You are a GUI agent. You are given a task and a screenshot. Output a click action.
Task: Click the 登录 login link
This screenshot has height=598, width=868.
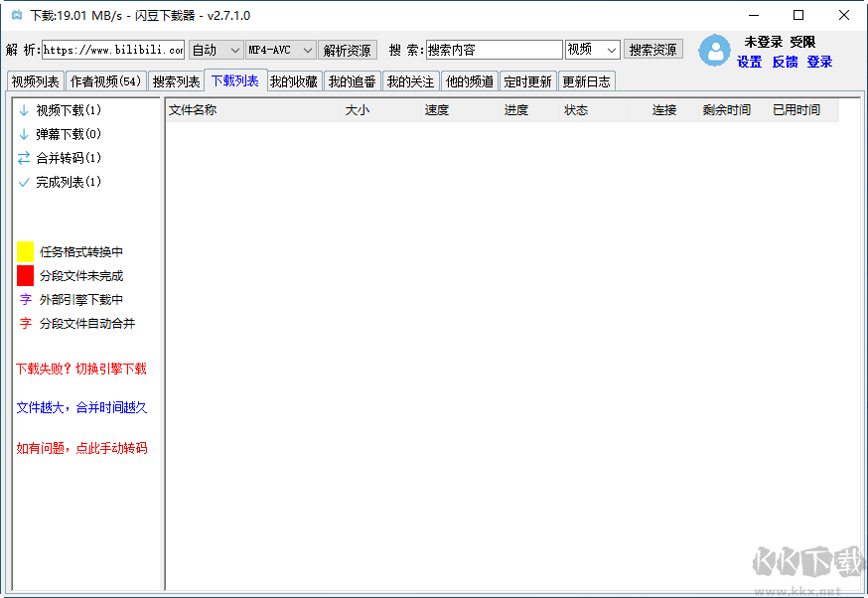click(820, 62)
